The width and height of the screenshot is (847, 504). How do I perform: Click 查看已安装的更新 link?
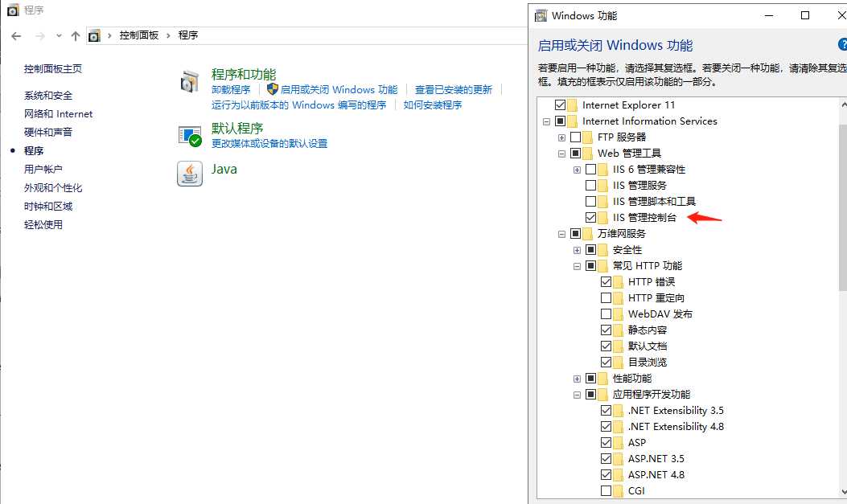click(x=453, y=89)
